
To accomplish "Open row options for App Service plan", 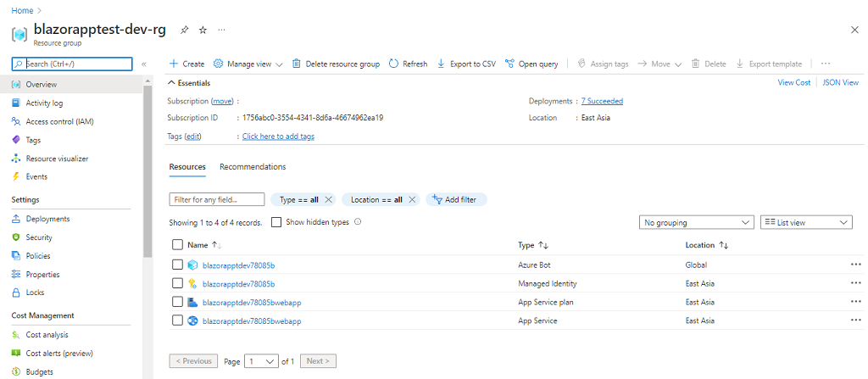I will click(x=856, y=301).
